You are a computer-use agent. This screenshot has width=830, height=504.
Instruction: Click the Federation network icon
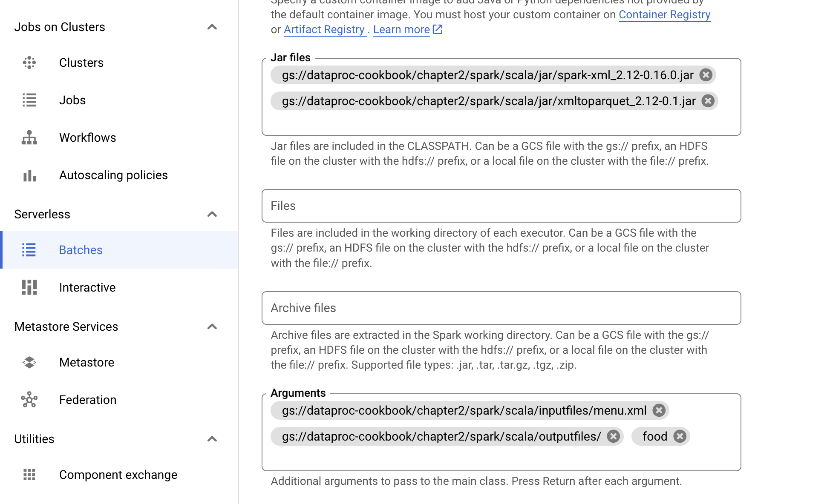[x=29, y=400]
